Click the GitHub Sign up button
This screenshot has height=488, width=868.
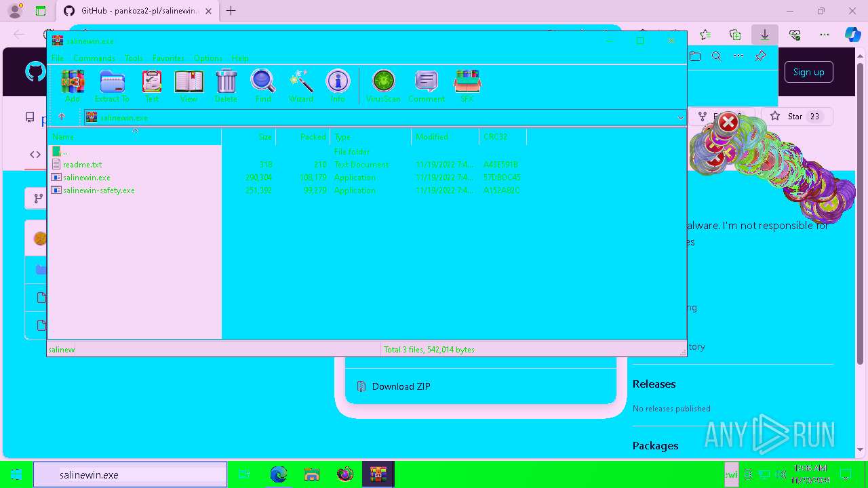(x=808, y=72)
